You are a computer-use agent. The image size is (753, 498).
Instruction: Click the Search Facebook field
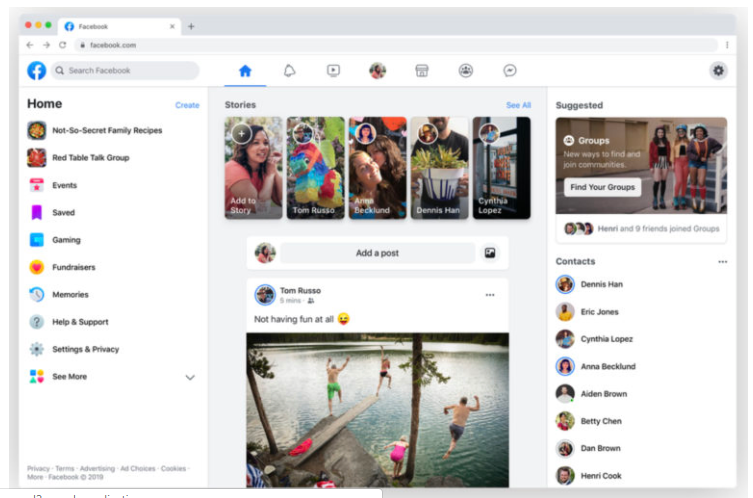(125, 71)
